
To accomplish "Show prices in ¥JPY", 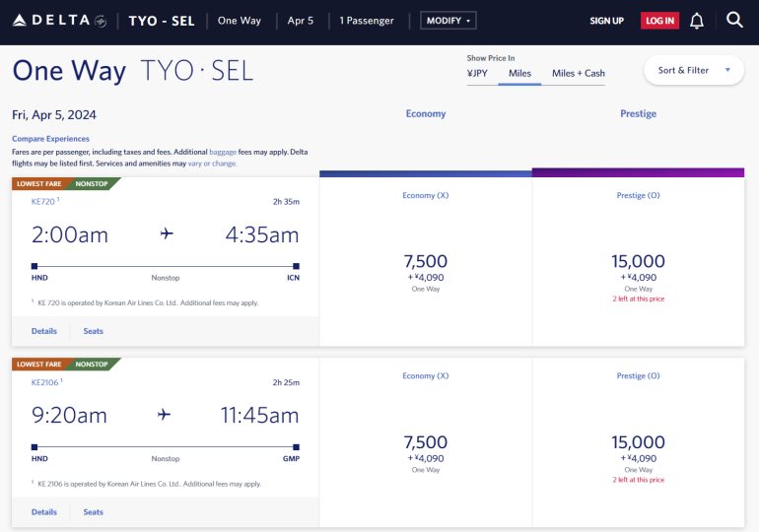I will [x=477, y=73].
